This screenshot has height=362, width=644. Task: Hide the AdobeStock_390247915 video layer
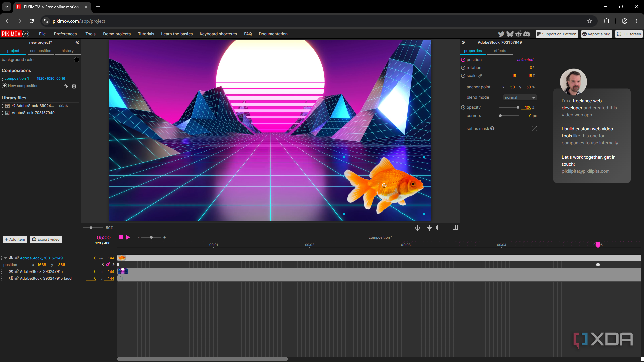[x=11, y=271]
